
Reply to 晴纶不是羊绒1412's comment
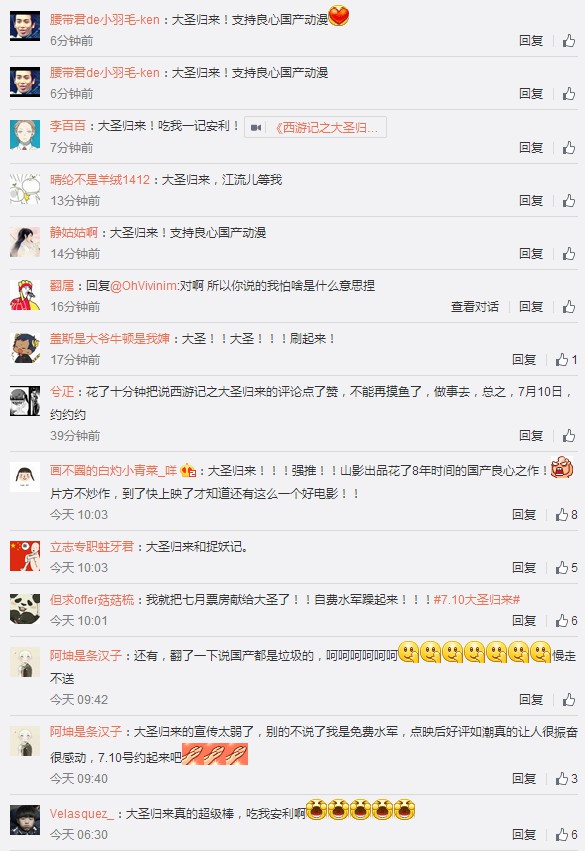tap(531, 201)
